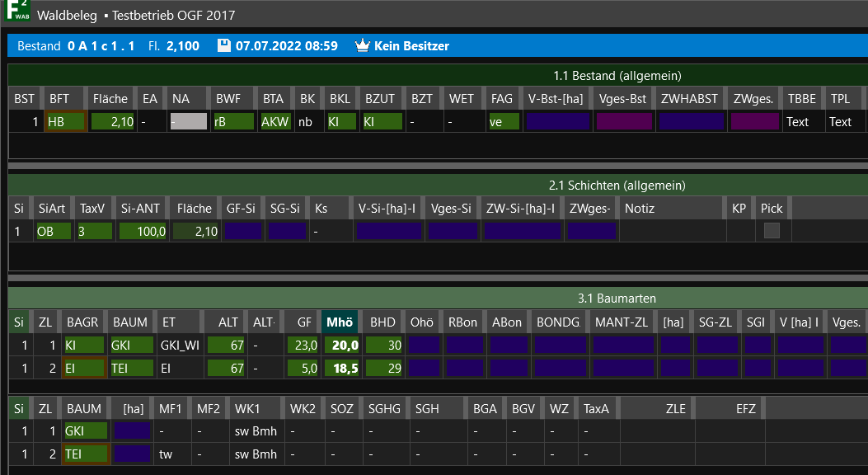Select the GF value 23,0 for GKI
Viewport: 868px width, 475px height.
[303, 346]
